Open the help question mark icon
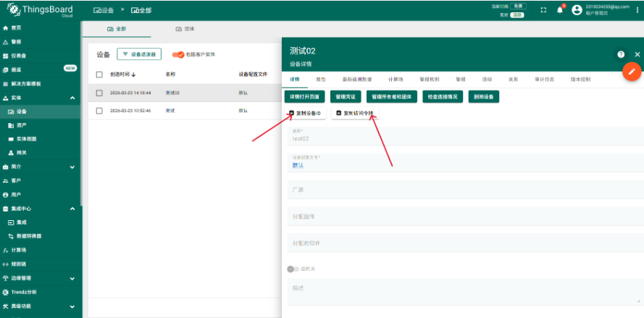Image resolution: width=644 pixels, height=318 pixels. (621, 54)
